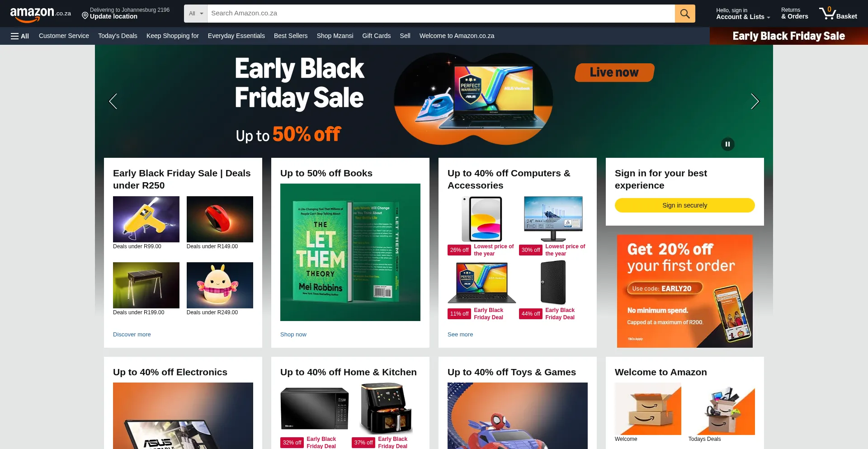Open Today's Deals in navigation bar
This screenshot has height=449, width=868.
click(x=118, y=36)
